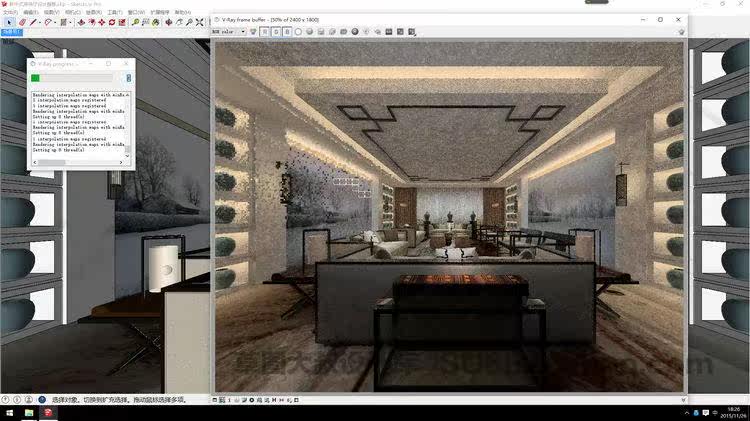Click the V-Ray progress log vertical scrollbar
Screen dimensions: 750x421
(127, 125)
